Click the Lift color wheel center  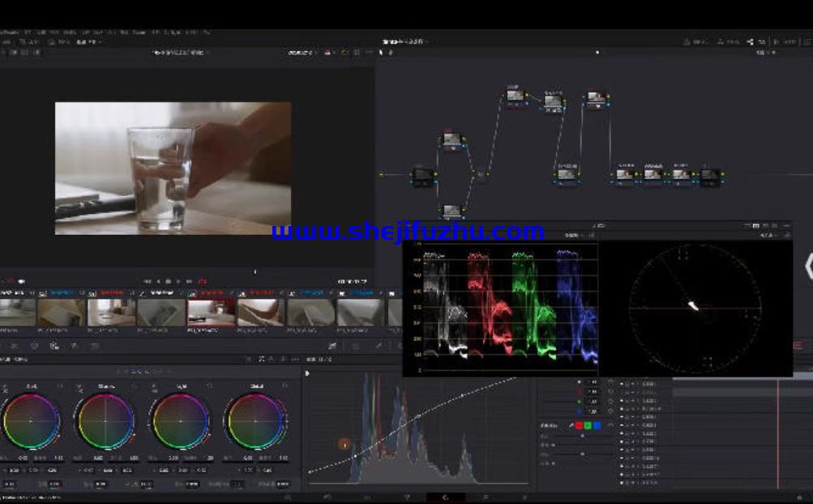pyautogui.click(x=31, y=421)
